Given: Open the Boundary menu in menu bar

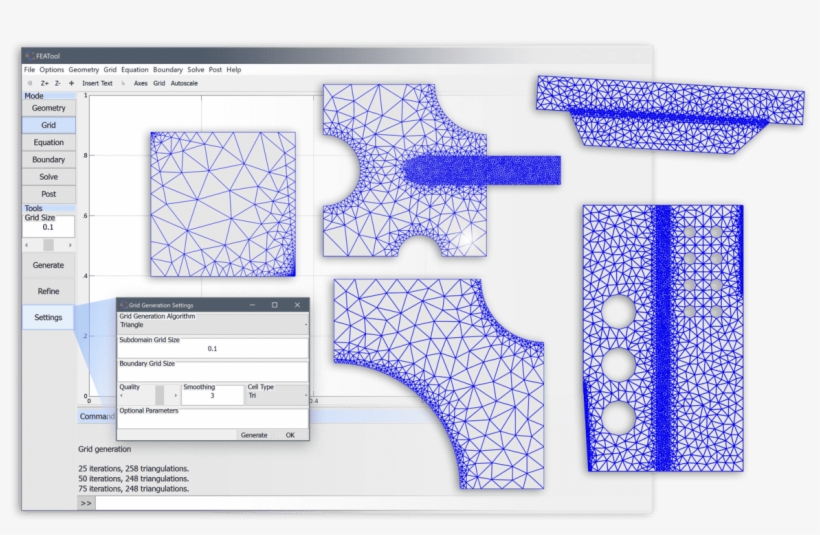Looking at the screenshot, I should point(168,70).
